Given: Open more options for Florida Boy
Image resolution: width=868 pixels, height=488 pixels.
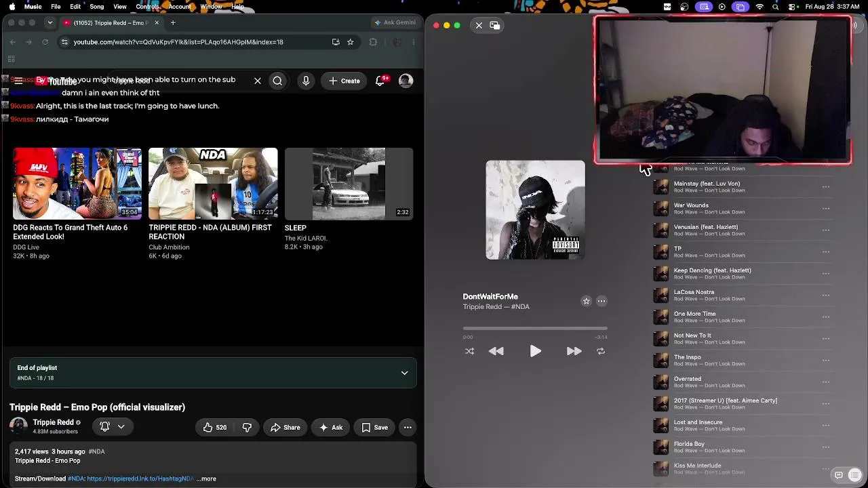Looking at the screenshot, I should [x=826, y=447].
